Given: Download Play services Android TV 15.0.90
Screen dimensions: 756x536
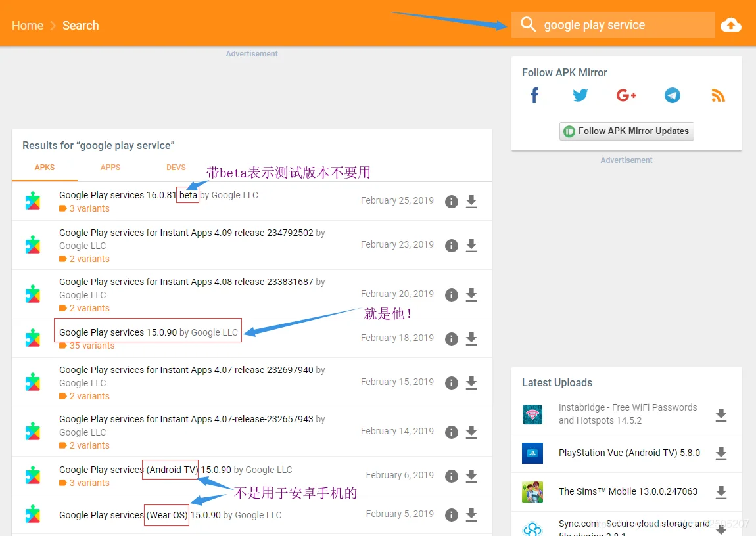Looking at the screenshot, I should 471,476.
